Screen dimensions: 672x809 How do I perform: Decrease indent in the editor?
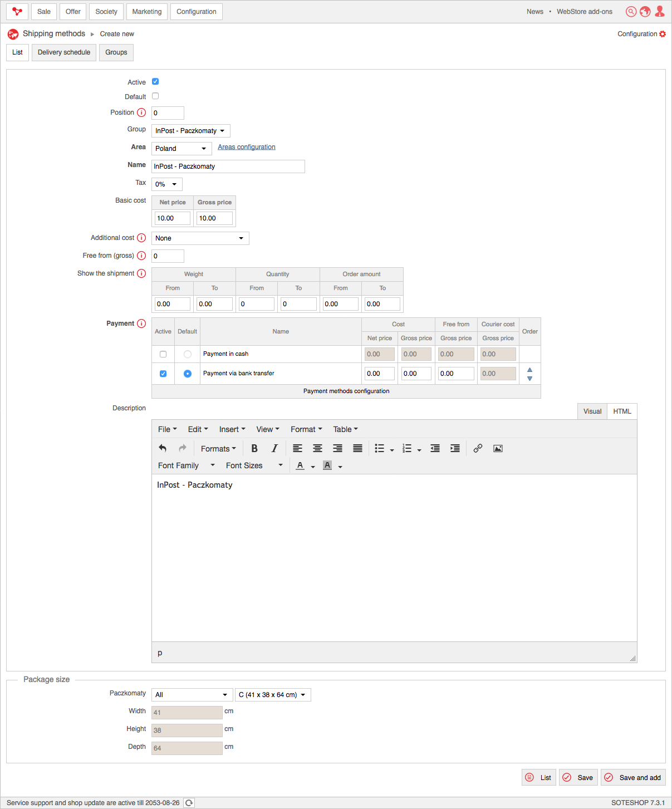point(435,448)
